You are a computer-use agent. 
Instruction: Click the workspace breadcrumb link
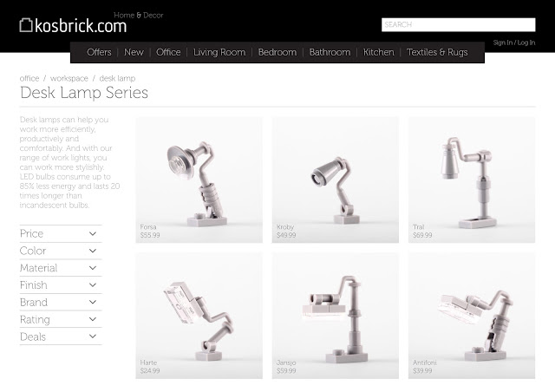(69, 78)
